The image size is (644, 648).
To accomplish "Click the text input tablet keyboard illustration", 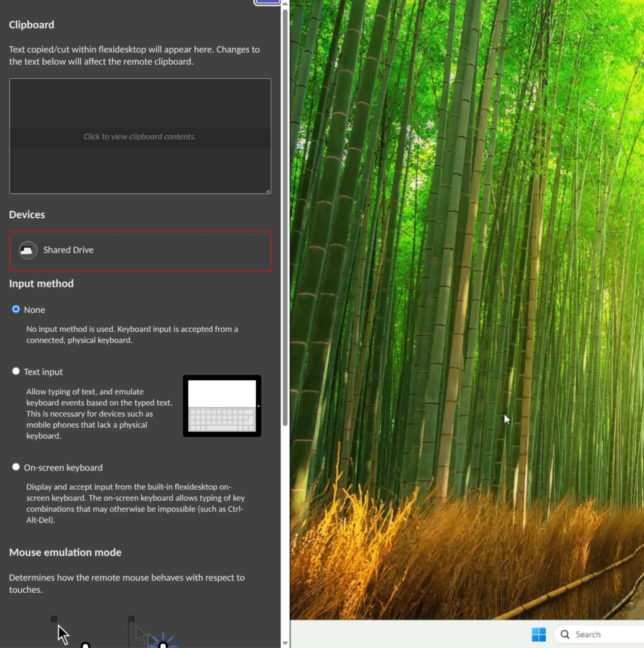I will tap(222, 406).
